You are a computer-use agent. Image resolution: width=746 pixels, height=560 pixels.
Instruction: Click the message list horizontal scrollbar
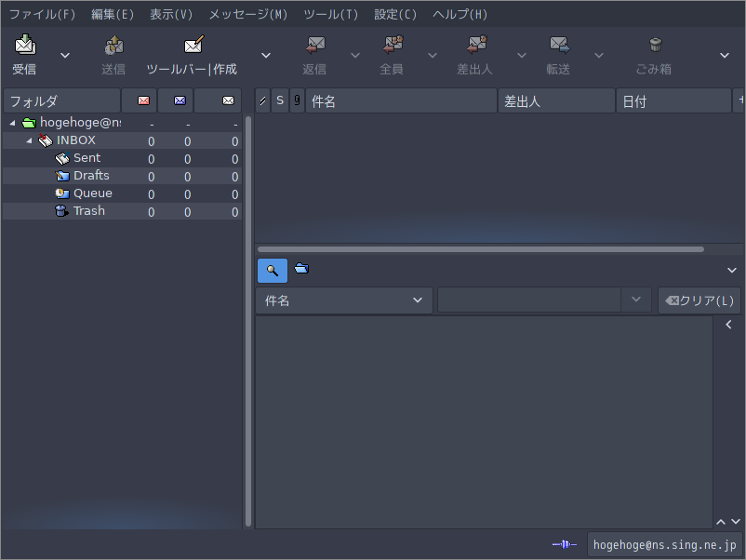tap(481, 249)
